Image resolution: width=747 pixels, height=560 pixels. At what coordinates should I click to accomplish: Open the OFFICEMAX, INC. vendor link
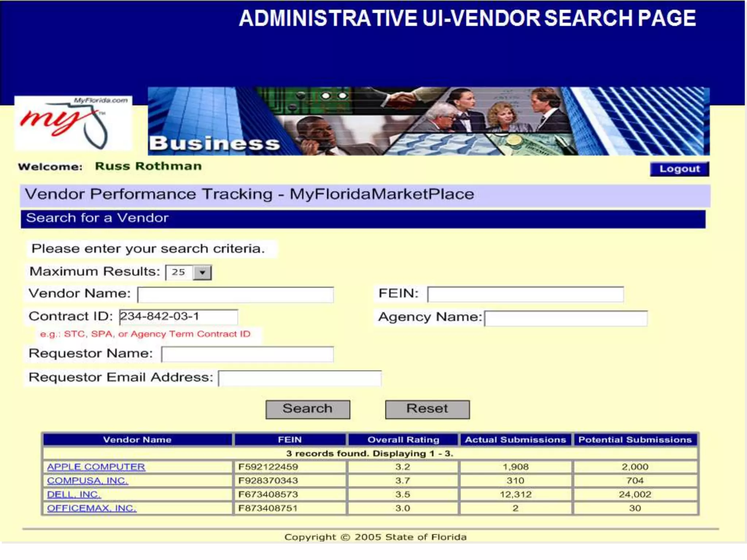point(92,508)
